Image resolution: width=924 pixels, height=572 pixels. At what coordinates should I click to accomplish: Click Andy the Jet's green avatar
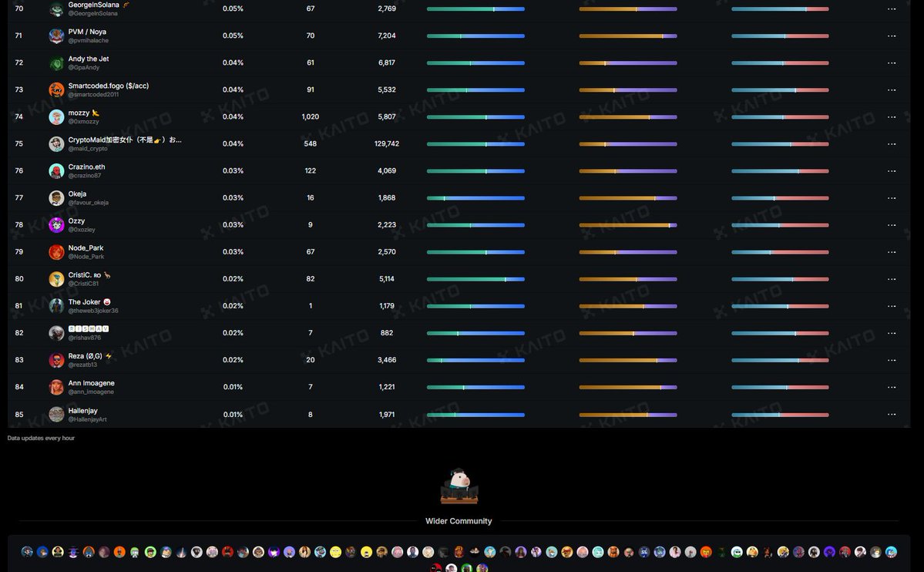(x=56, y=63)
